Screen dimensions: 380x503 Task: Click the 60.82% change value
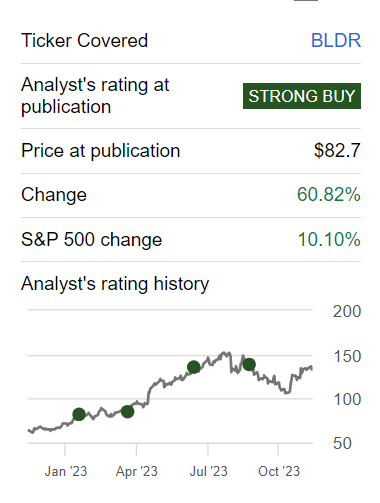[329, 195]
